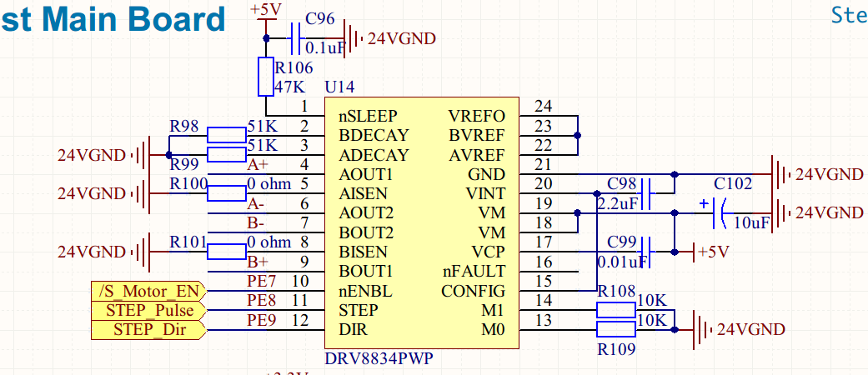Click the R101 designator label
868x375 pixels.
coord(188,242)
